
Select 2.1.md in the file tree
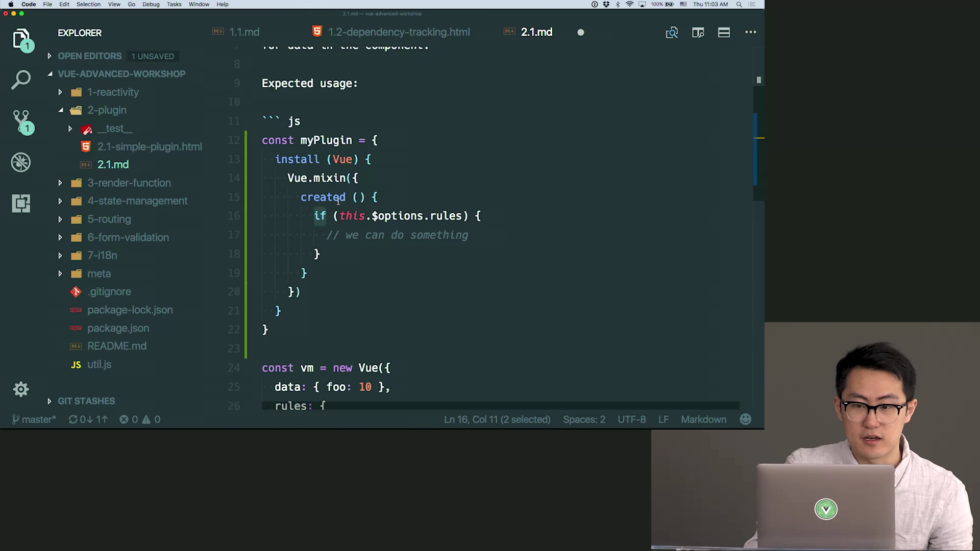coord(113,165)
